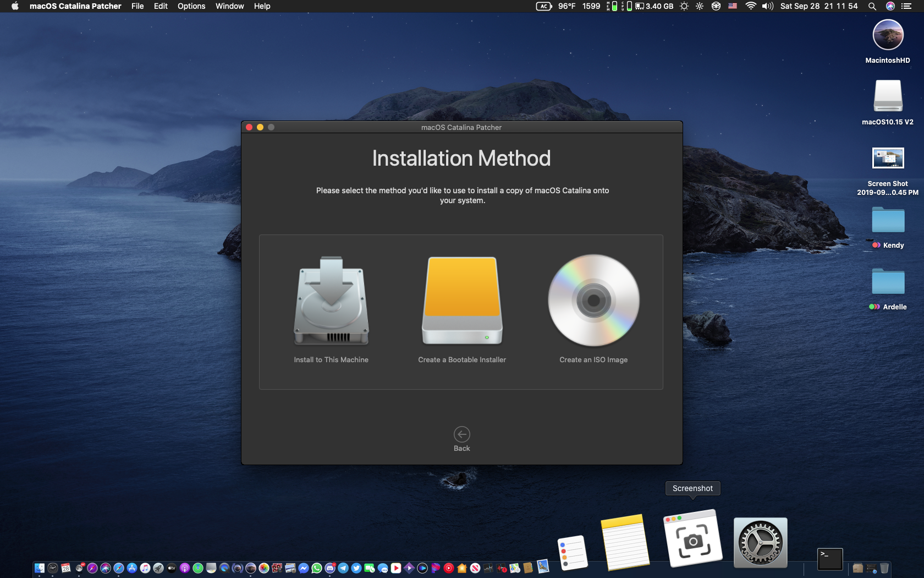Viewport: 924px width, 578px height.
Task: Open Finder from the Dock
Action: click(x=40, y=568)
